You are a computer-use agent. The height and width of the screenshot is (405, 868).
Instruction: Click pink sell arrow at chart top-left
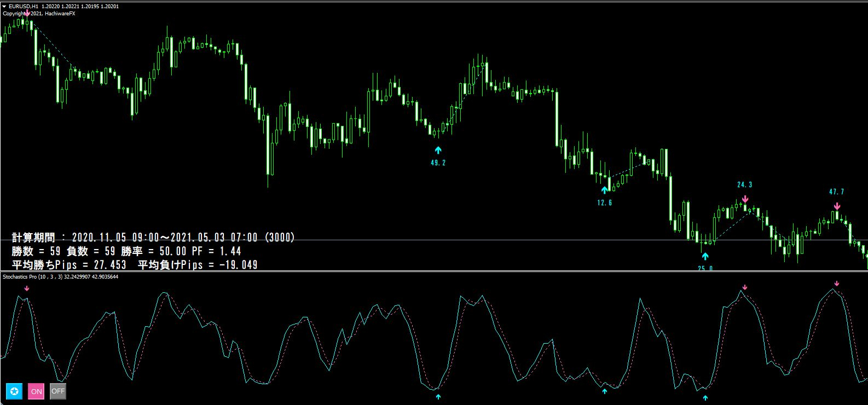click(27, 12)
